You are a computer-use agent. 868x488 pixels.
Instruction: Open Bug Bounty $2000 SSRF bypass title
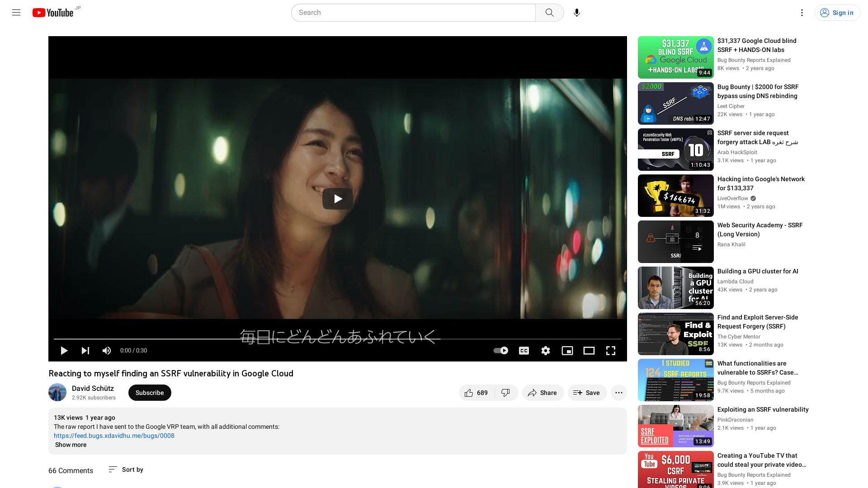click(758, 91)
